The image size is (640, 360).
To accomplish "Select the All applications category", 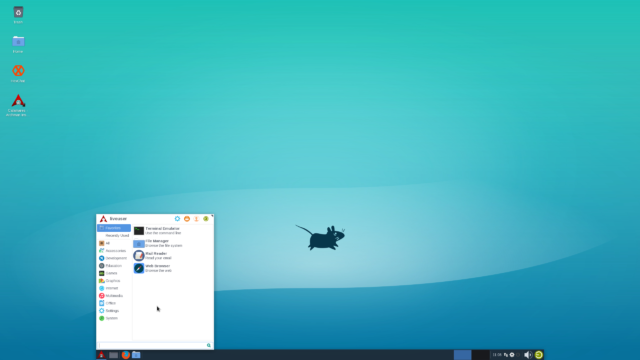I will [x=114, y=243].
